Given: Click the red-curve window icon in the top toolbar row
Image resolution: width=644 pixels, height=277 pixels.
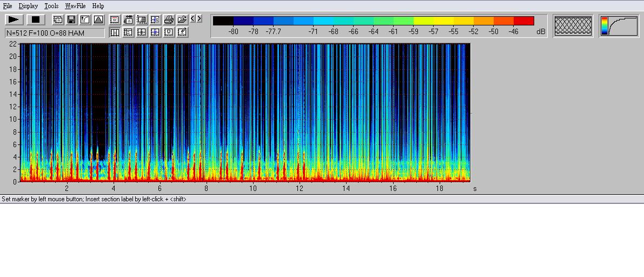Looking at the screenshot, I should 115,20.
